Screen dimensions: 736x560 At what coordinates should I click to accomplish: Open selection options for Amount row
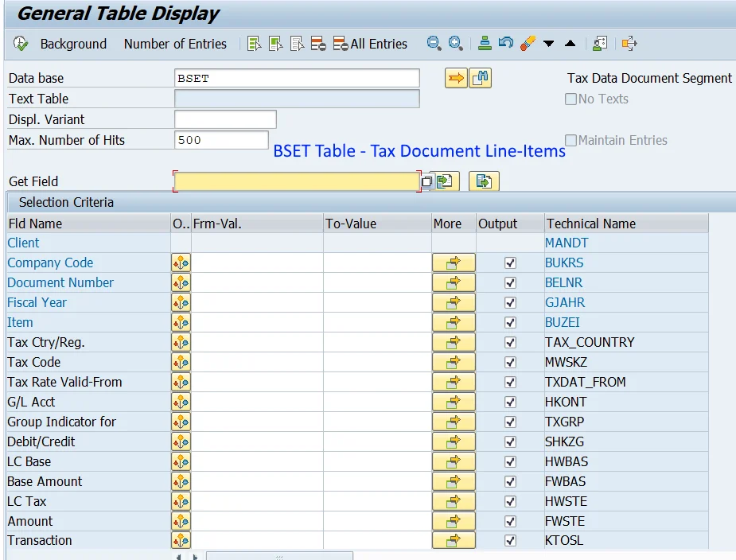pos(181,522)
